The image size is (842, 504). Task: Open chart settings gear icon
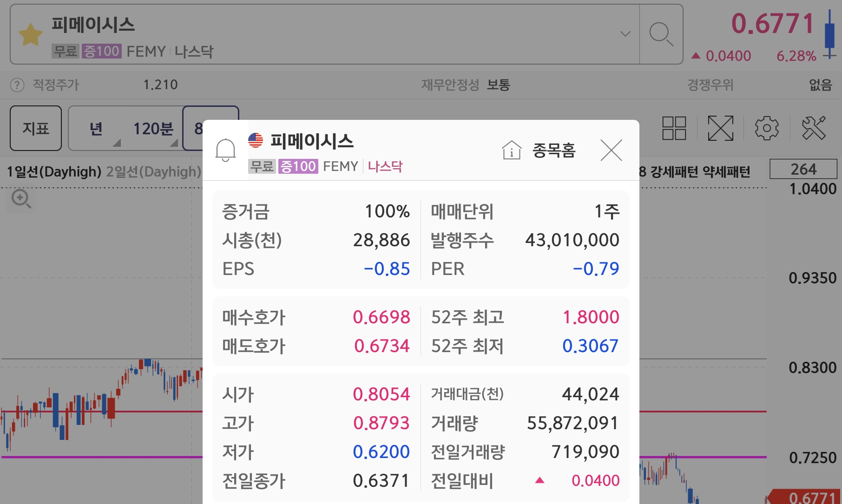pos(767,128)
